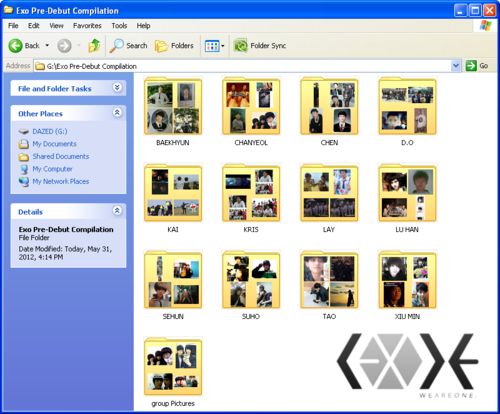Open the View menu
The height and width of the screenshot is (414, 500).
[56, 26]
